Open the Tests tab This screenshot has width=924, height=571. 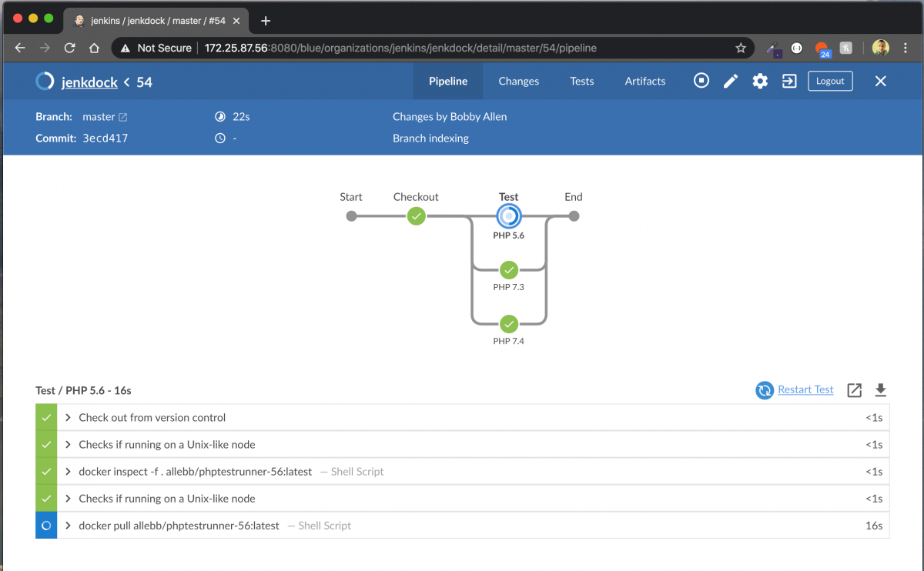coord(581,81)
